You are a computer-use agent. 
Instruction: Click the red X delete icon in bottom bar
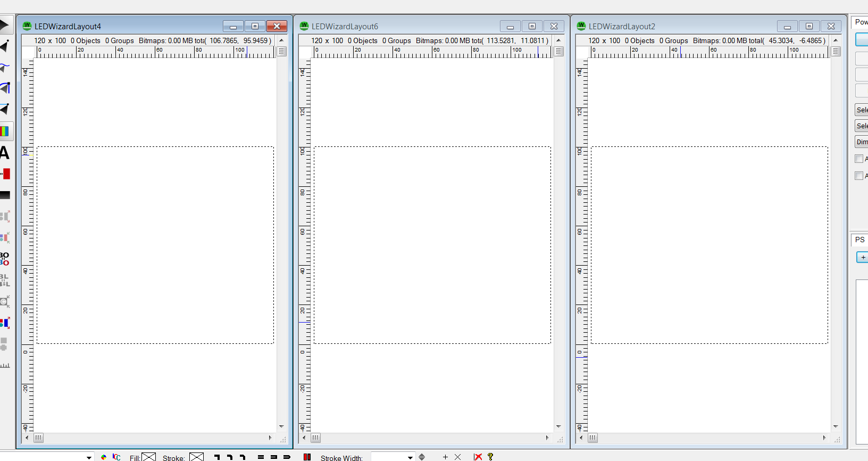coord(478,457)
